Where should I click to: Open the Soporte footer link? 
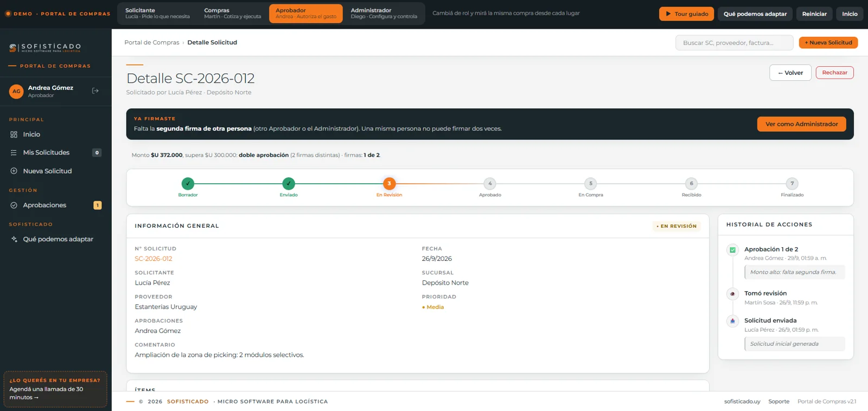click(778, 402)
